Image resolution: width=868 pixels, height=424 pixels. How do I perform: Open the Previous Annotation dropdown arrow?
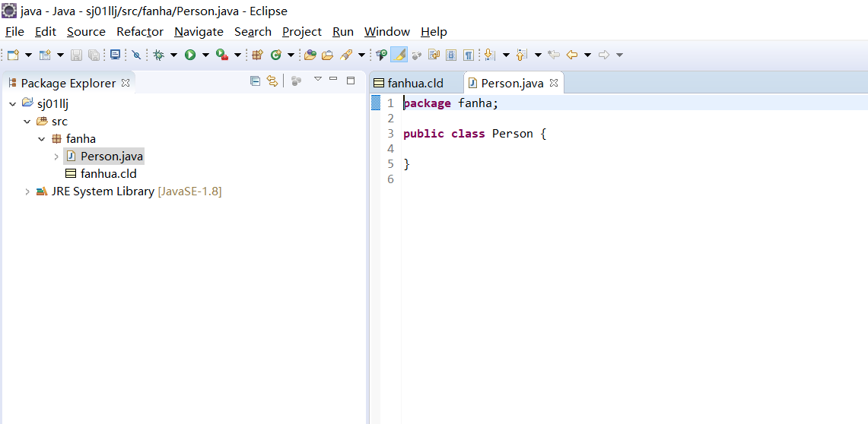(538, 55)
